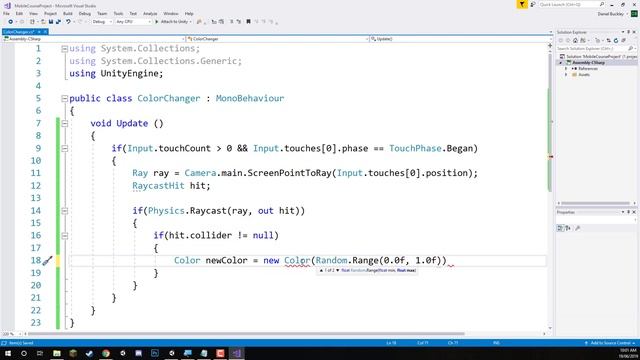The width and height of the screenshot is (640, 360).
Task: Click the Daniel Buckley account name
Action: pyautogui.click(x=611, y=14)
